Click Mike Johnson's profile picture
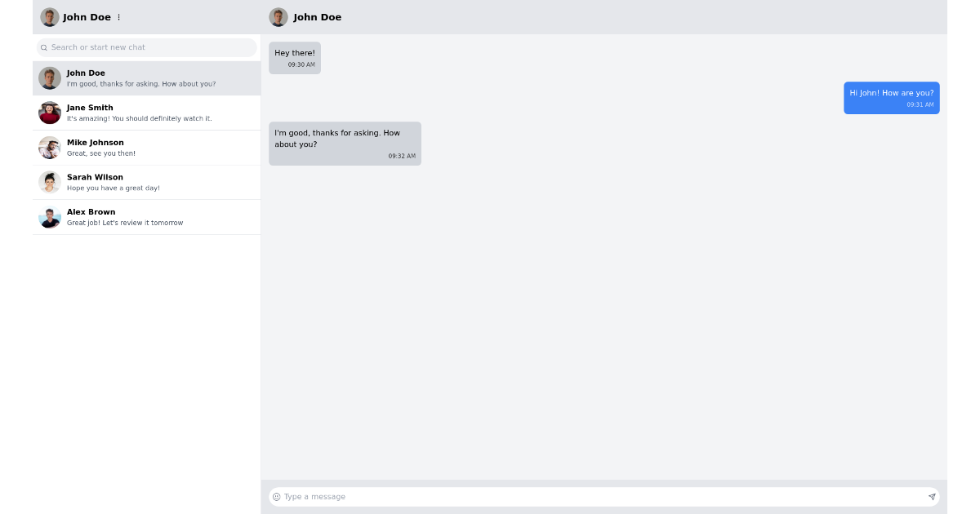 coord(49,147)
